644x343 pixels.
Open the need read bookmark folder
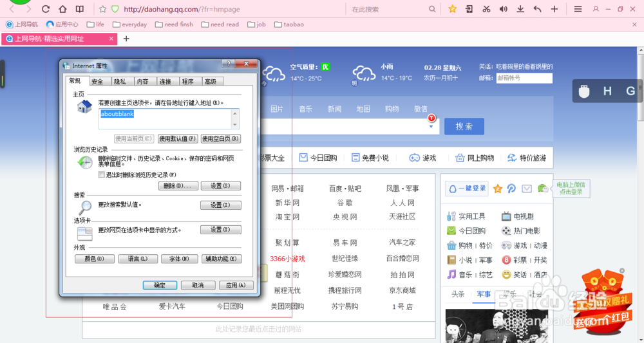[220, 24]
